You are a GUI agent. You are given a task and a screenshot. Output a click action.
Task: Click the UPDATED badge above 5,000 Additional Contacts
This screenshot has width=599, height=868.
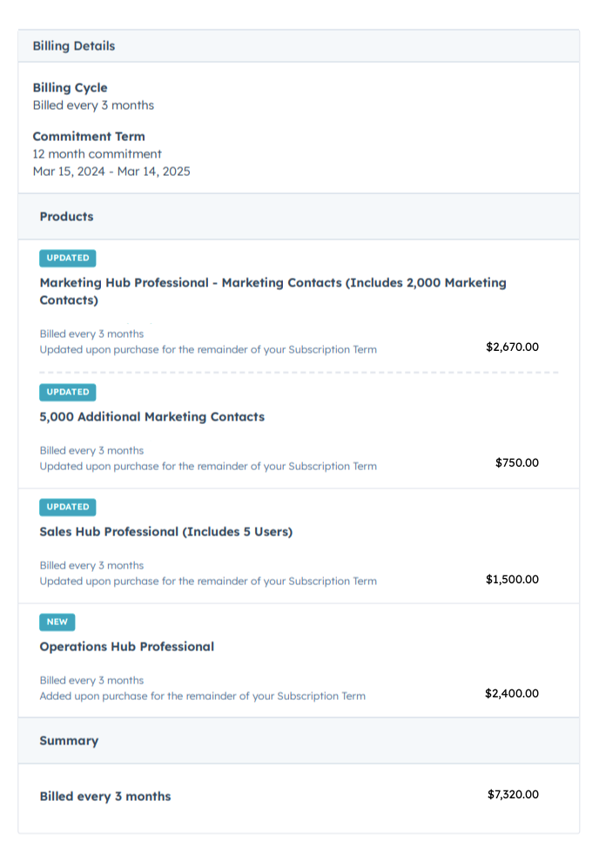(x=68, y=392)
